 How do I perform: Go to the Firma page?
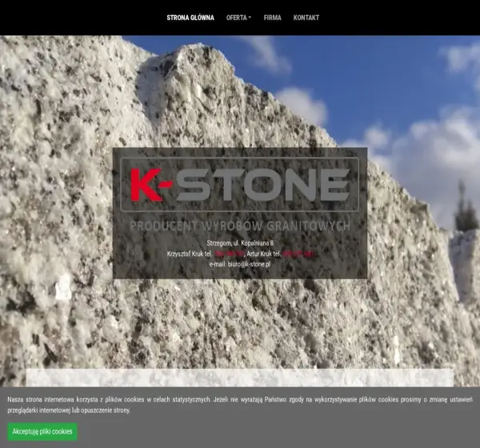coord(273,18)
